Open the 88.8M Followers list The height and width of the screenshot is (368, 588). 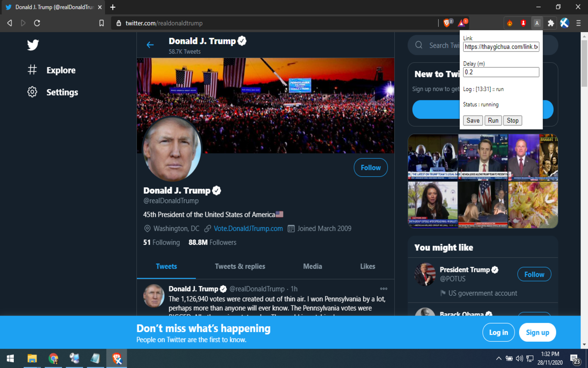pos(212,242)
